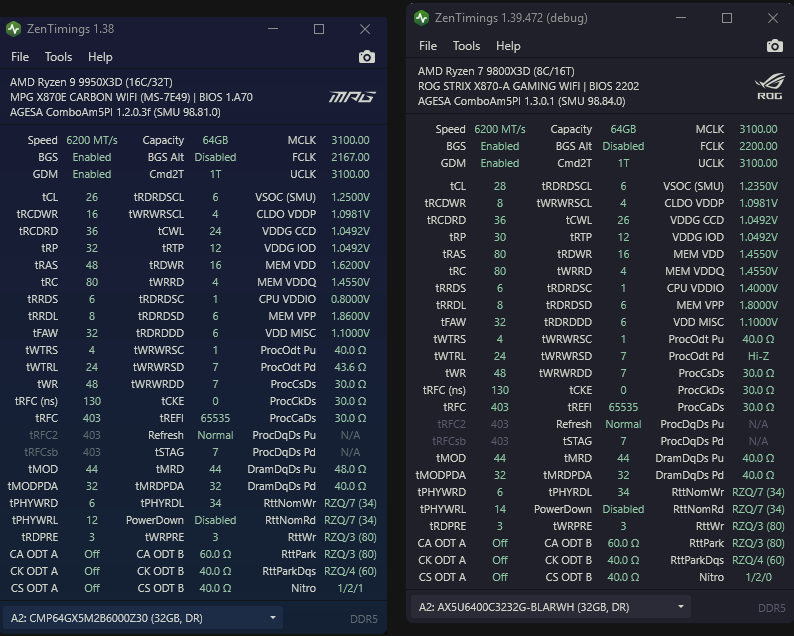794x636 pixels.
Task: Maximize the ZenTimings 1.39.472 debug window
Action: click(727, 18)
